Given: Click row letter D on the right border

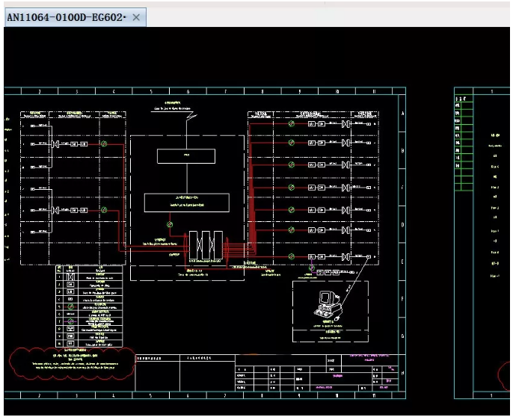Looking at the screenshot, I should click(x=402, y=224).
